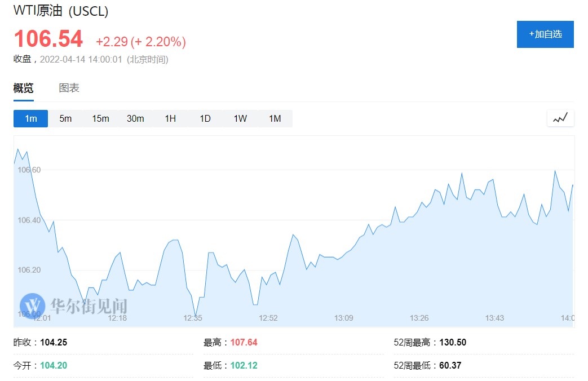Image resolution: width=588 pixels, height=381 pixels.
Task: Add WTI to watchlist with 加自选
Action: tap(545, 34)
